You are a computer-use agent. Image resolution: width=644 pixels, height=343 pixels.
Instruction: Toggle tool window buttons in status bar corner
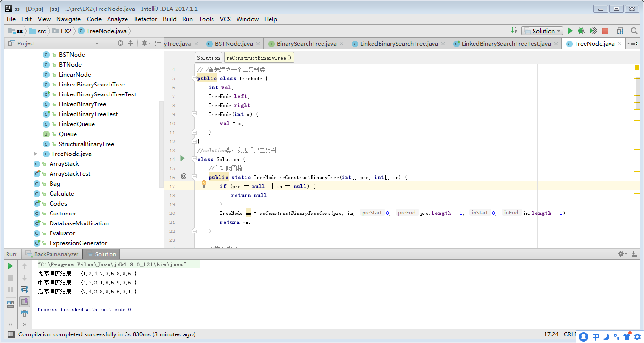coord(10,334)
